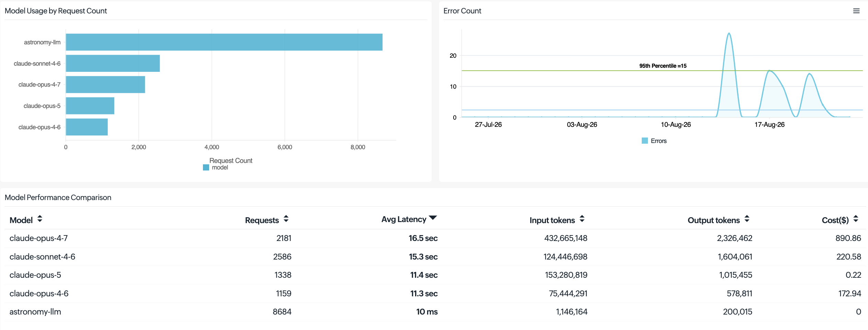The image size is (868, 330).
Task: Click the 27-Jul-26 axis date label
Action: tap(488, 124)
